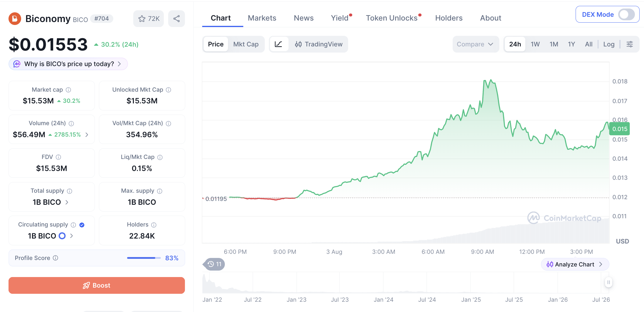644x312 pixels.
Task: Open the history events badge showing 11
Action: (214, 264)
